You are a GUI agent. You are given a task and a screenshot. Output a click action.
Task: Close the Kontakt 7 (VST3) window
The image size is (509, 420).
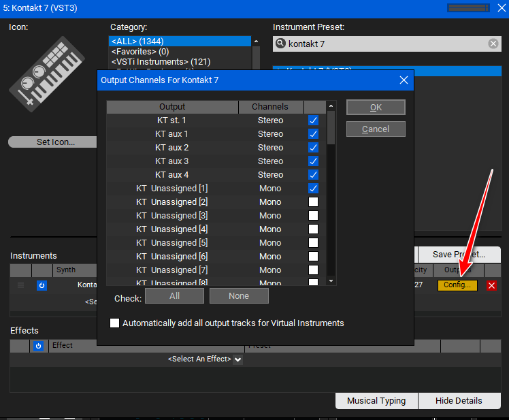tap(502, 7)
